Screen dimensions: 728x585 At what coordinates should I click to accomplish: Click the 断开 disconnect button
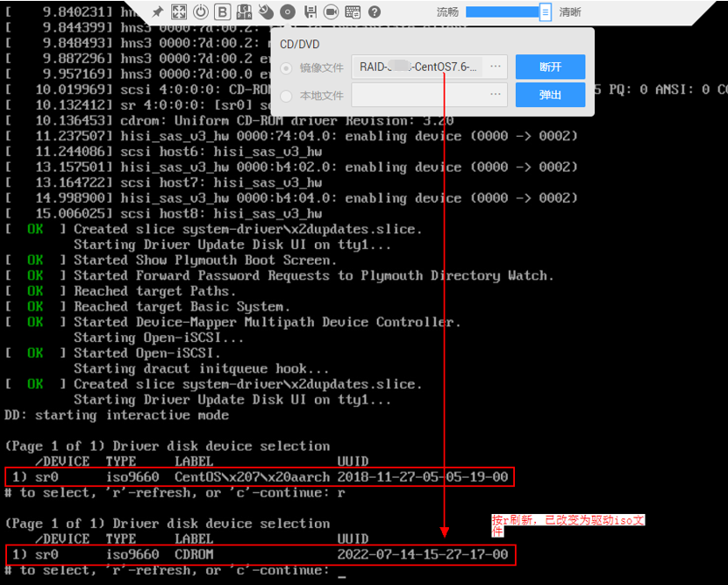coord(550,67)
